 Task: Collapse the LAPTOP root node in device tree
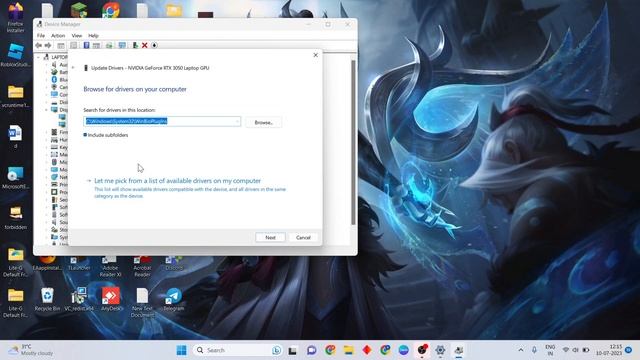(x=39, y=57)
